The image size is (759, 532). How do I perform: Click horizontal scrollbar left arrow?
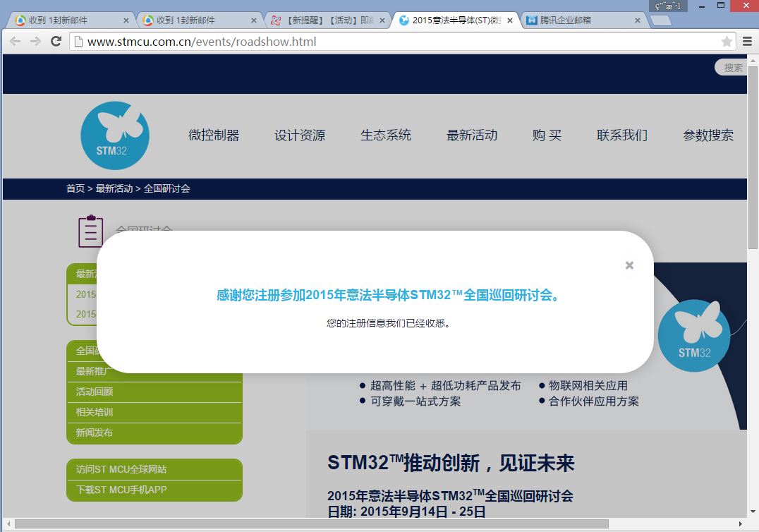(x=8, y=524)
